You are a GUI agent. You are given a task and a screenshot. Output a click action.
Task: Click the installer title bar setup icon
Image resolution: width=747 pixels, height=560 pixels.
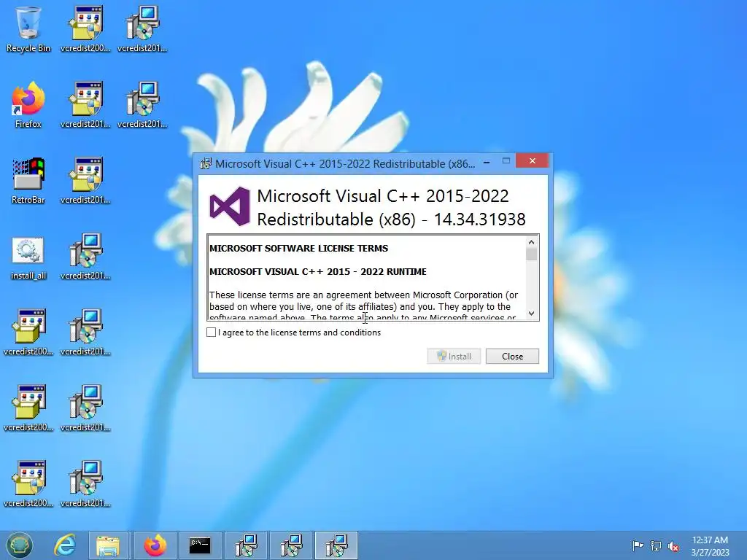coord(205,164)
